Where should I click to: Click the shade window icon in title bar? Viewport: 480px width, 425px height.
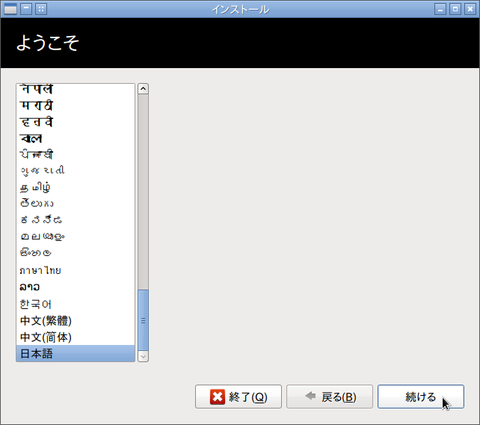[26, 9]
